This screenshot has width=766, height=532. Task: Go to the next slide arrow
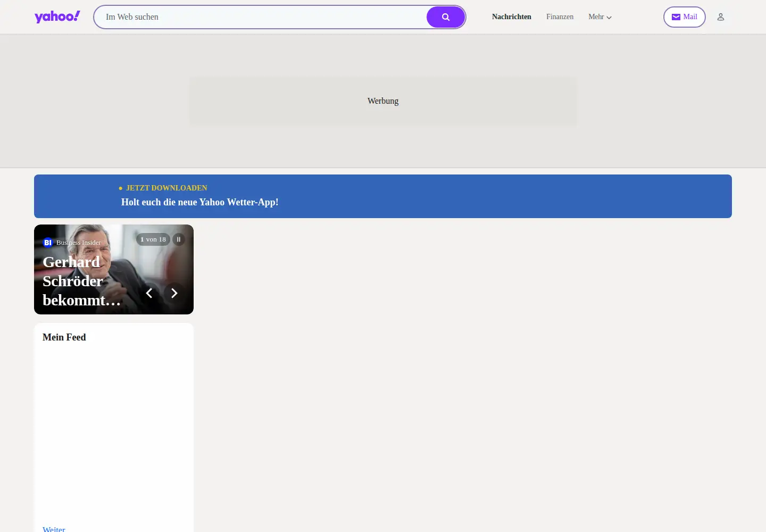tap(174, 293)
